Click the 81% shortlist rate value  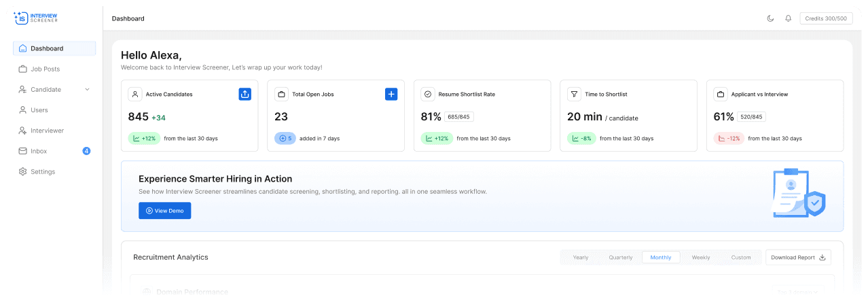point(431,117)
